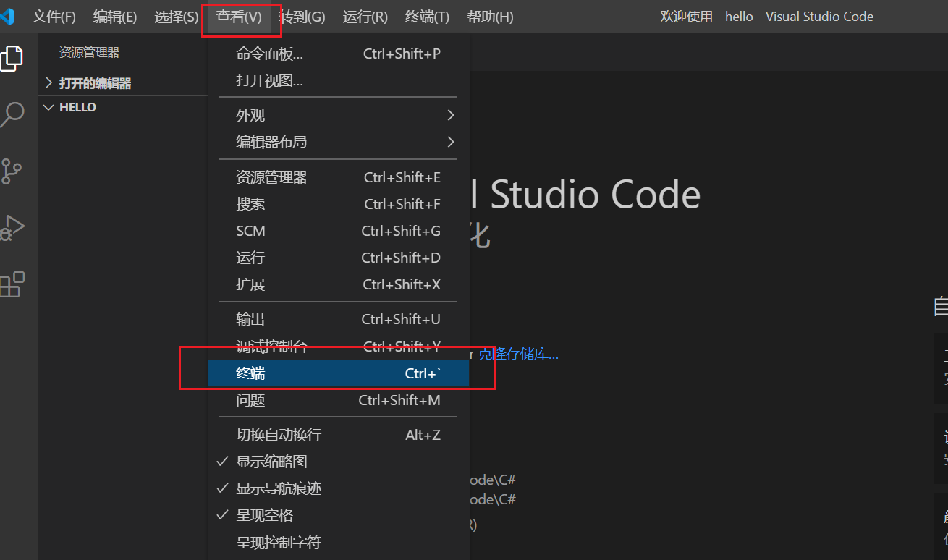Image resolution: width=948 pixels, height=560 pixels.
Task: Open the 转到(G) menu
Action: click(x=302, y=17)
